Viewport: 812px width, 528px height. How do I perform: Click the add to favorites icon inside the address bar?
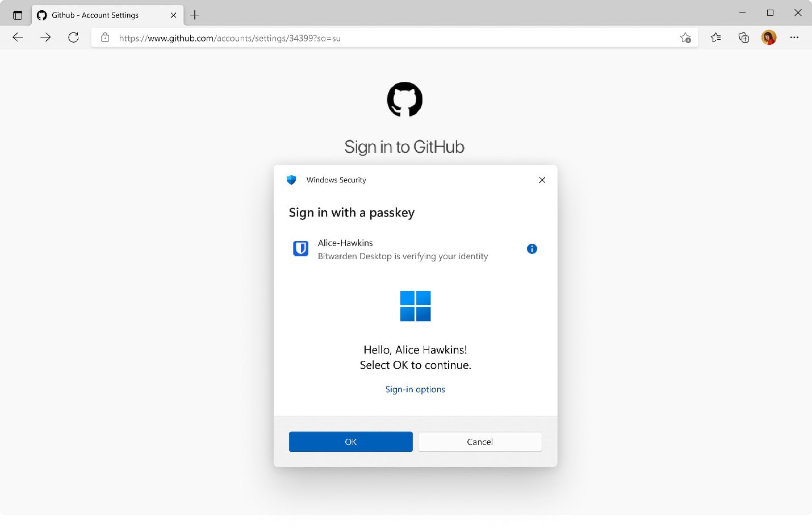pos(685,38)
